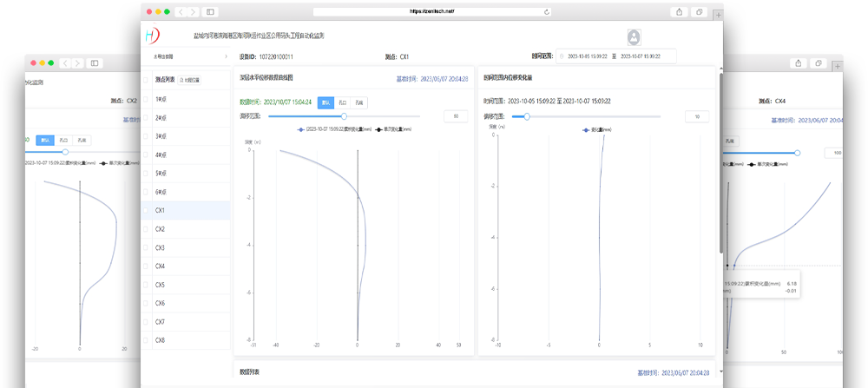The height and width of the screenshot is (388, 868).
Task: Expand the platform data menu chevron
Action: click(x=226, y=56)
